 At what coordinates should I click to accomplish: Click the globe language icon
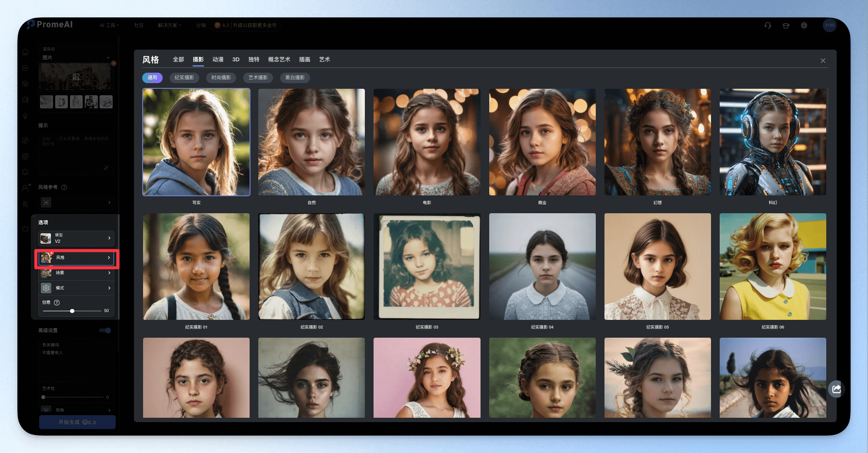pos(804,25)
